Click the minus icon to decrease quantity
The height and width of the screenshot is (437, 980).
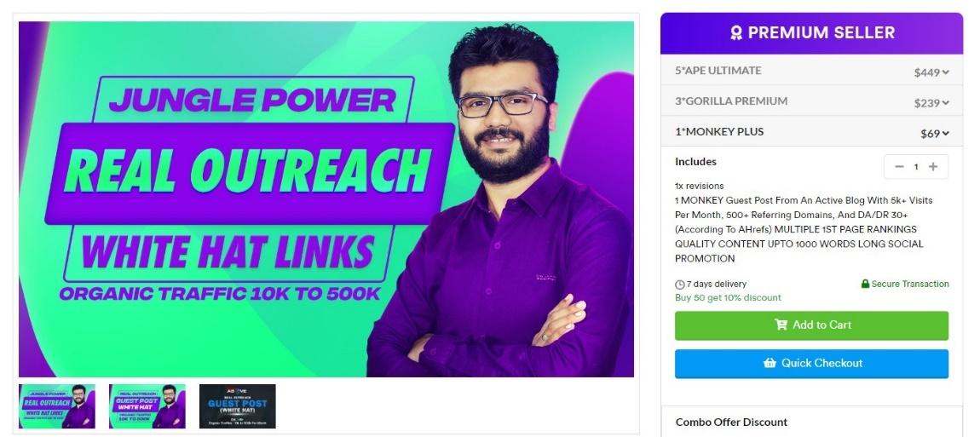click(899, 166)
